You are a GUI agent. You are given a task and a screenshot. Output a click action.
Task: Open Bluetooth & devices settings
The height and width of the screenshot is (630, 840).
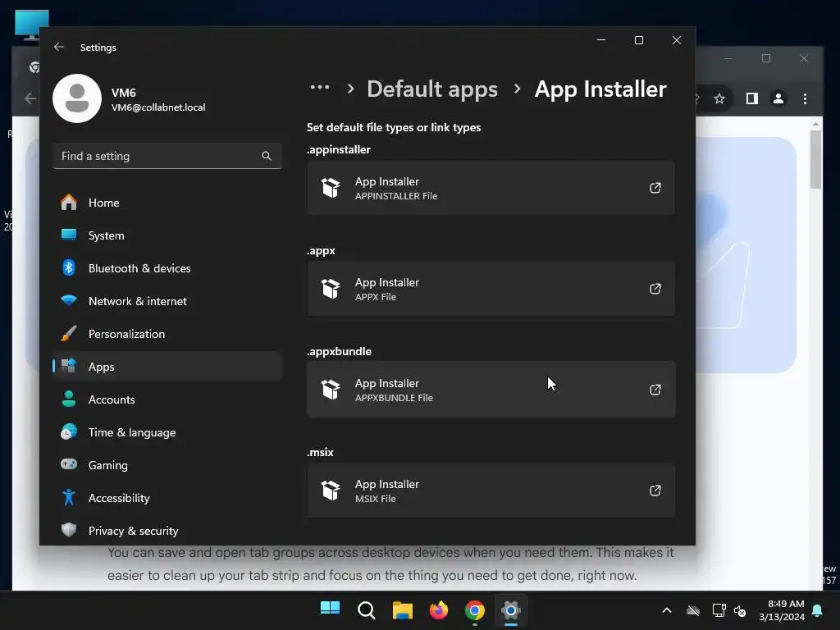point(167,268)
